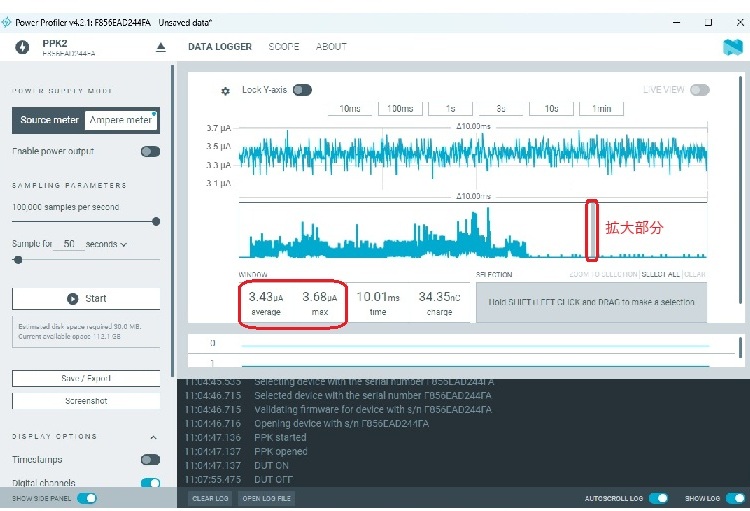
Task: Click the Power Profiler title bar icon
Action: (9, 22)
